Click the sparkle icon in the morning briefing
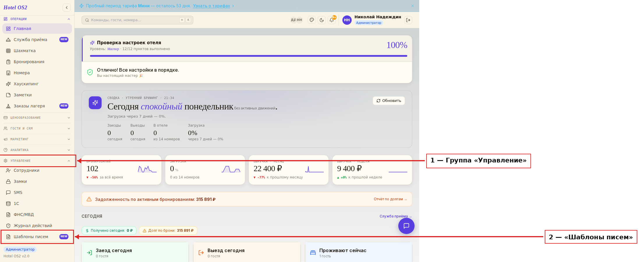The height and width of the screenshot is (262, 644). tap(95, 103)
